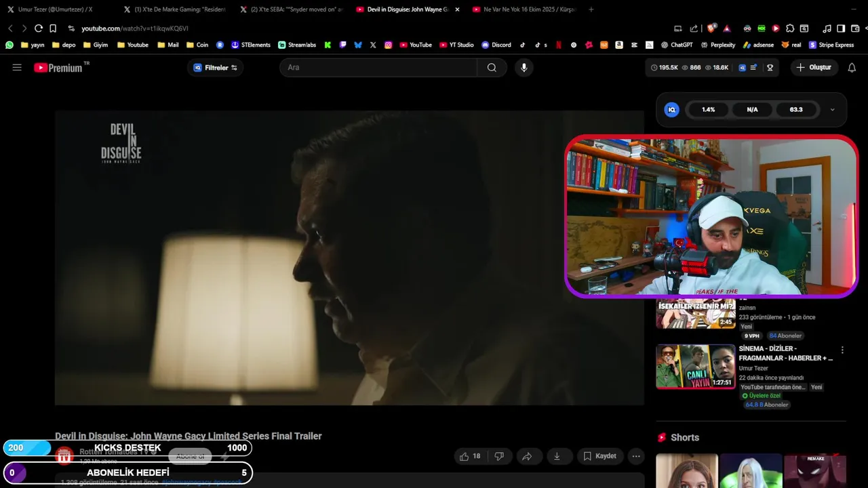Open the browser extensions puzzle icon
The height and width of the screenshot is (488, 868).
pyautogui.click(x=790, y=28)
